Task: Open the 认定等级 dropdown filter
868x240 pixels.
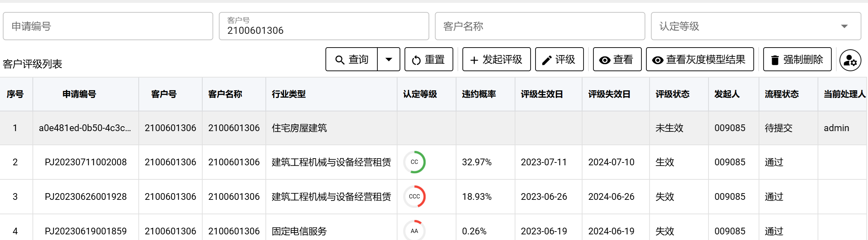Action: 755,26
